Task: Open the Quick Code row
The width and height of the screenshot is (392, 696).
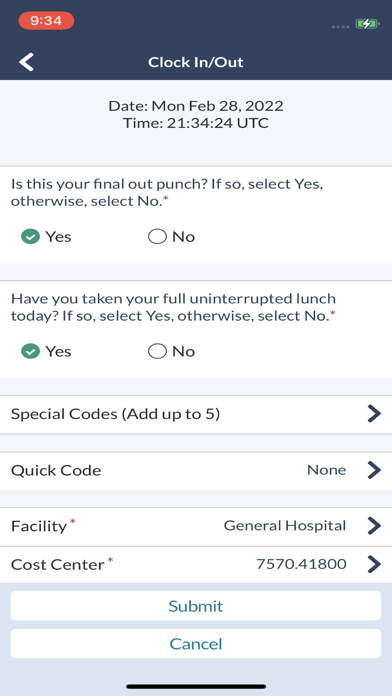Action: (x=196, y=471)
